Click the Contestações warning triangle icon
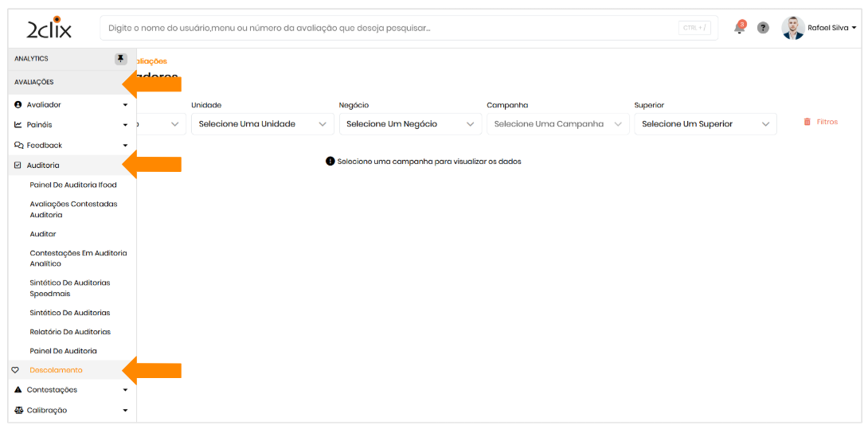 (x=18, y=390)
